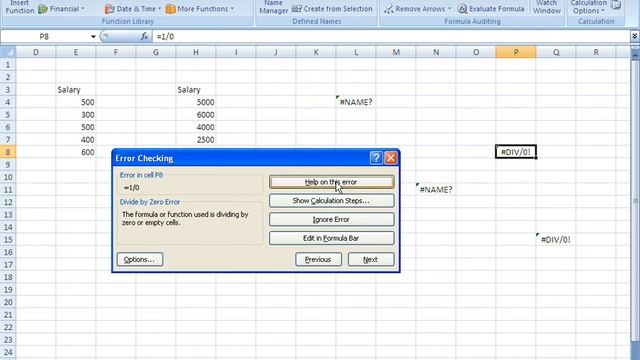This screenshot has width=640, height=360.
Task: Expand the Name Box dropdown arrow
Action: 93,37
